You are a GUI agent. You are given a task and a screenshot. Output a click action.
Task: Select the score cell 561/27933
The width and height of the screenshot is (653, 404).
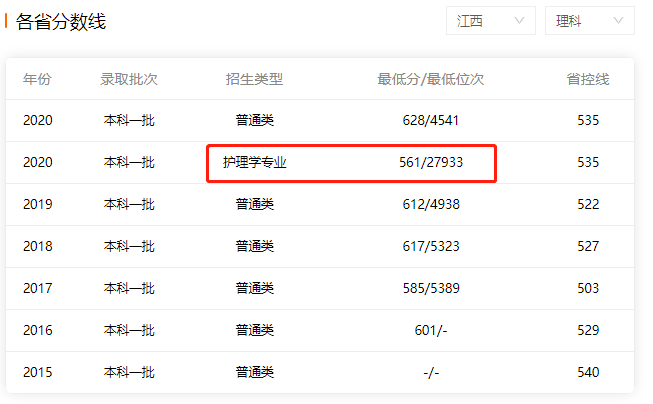[x=431, y=162]
